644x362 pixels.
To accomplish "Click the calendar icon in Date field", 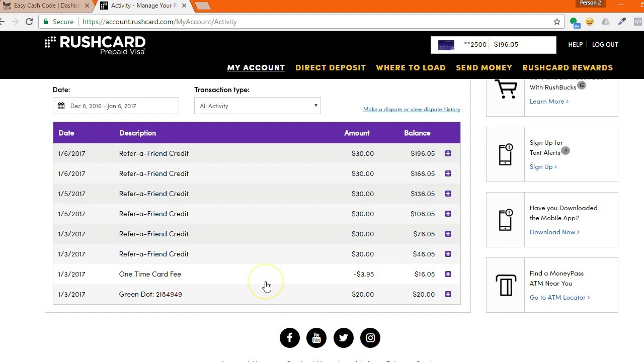I will click(x=61, y=106).
